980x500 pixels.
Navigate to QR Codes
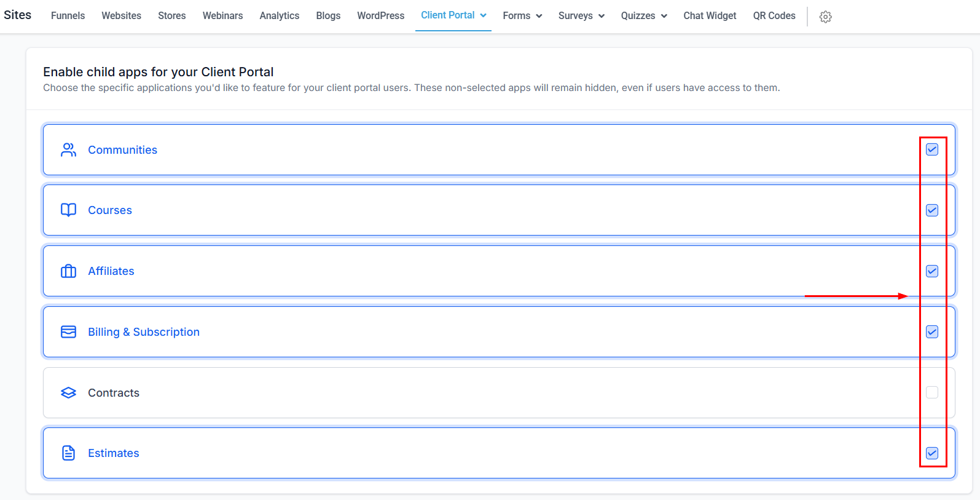click(774, 16)
